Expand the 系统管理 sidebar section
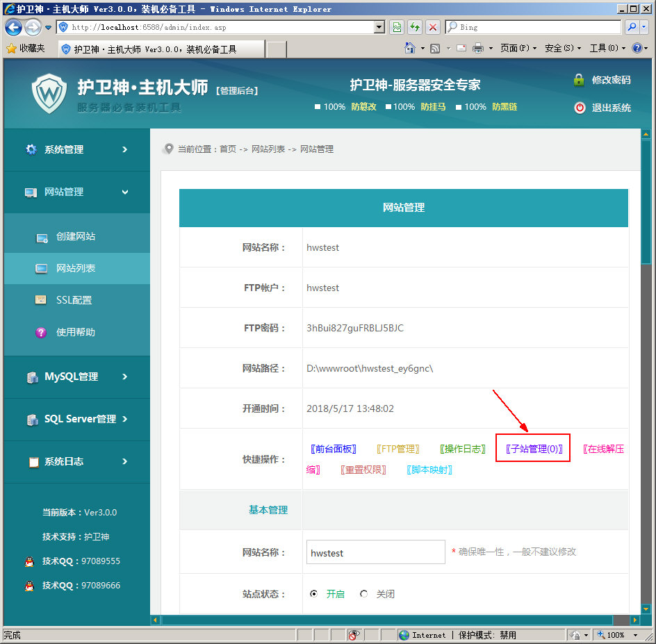This screenshot has height=644, width=656. tap(76, 150)
